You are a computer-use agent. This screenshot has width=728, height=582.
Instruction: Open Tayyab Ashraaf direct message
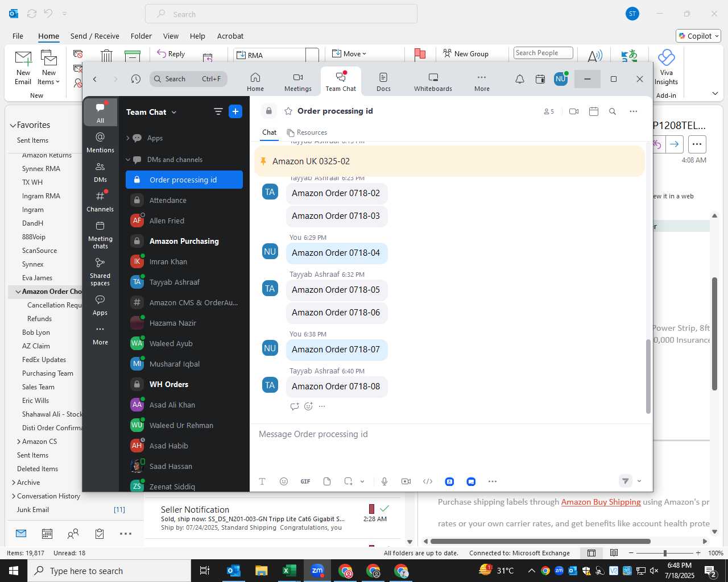click(x=184, y=282)
